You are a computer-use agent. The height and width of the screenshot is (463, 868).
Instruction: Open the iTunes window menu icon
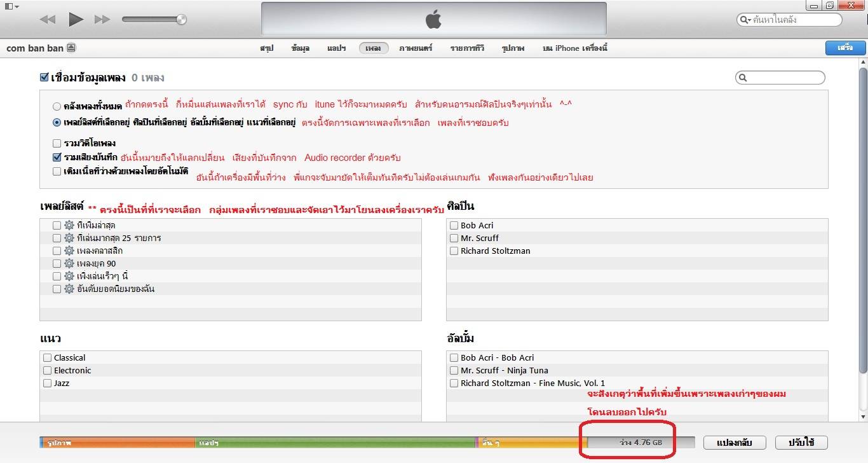[x=11, y=6]
